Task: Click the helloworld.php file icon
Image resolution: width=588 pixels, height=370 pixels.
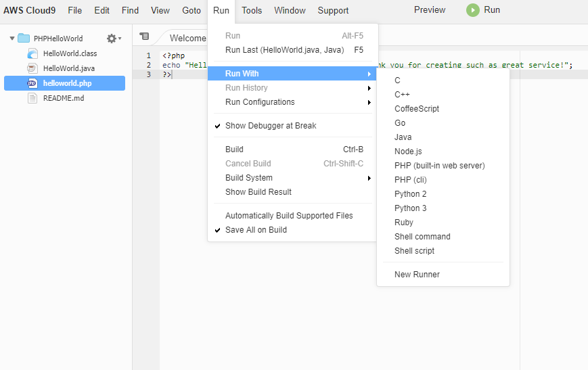Action: pos(32,83)
